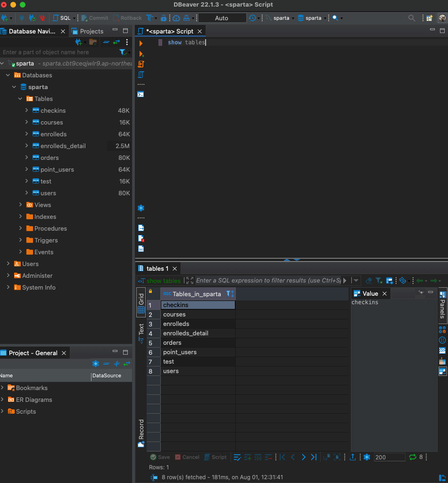Open editor settings gear in the script side bar
The width and height of the screenshot is (448, 483).
pyautogui.click(x=141, y=208)
